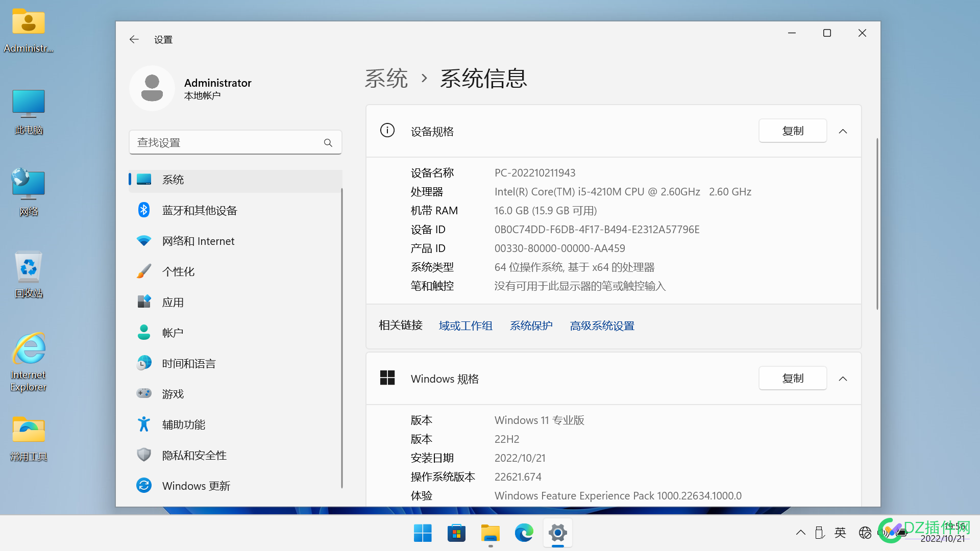This screenshot has width=980, height=551.
Task: Click the 帐户 person icon
Action: [x=144, y=333]
